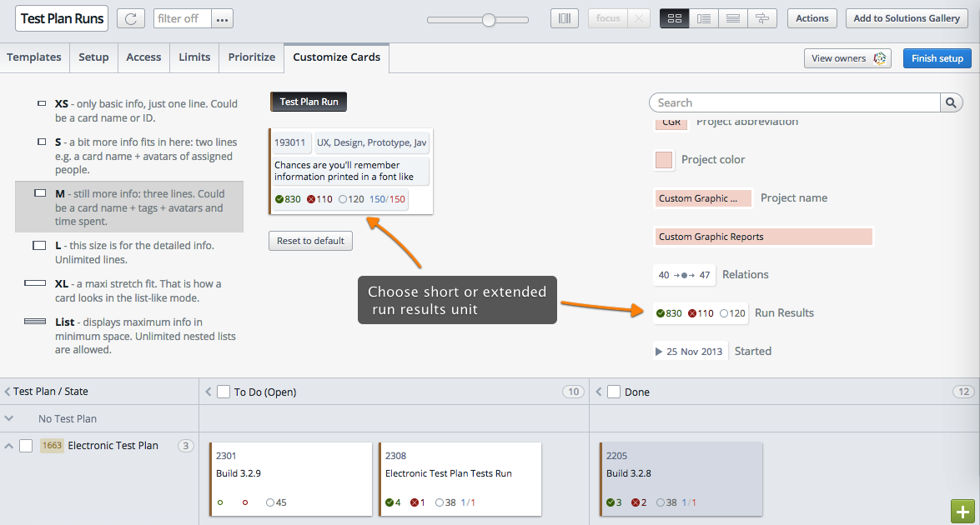Refresh the Test Plan Runs view
980x525 pixels.
click(x=131, y=18)
